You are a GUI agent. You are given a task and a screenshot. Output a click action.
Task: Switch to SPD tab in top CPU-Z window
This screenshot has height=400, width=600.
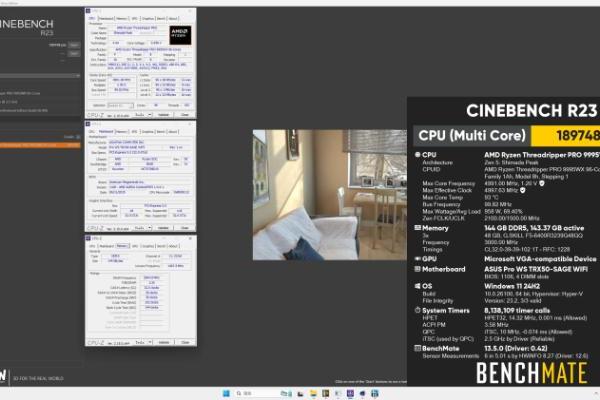tap(134, 18)
